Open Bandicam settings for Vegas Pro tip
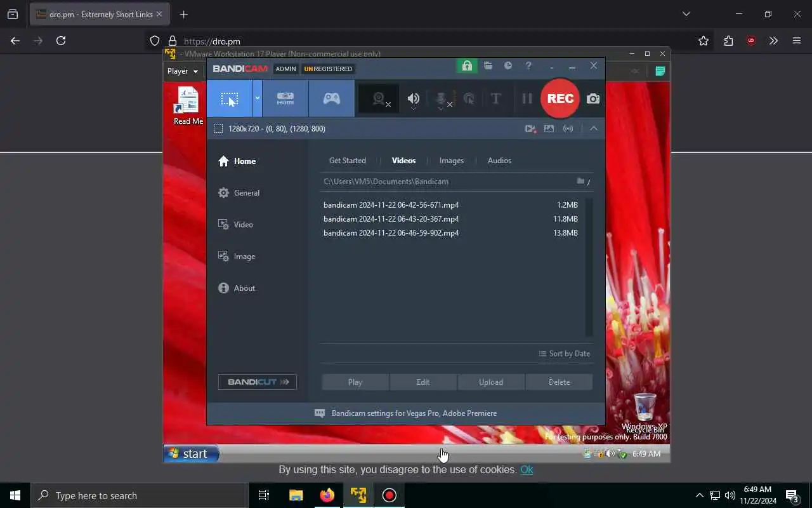This screenshot has height=508, width=812. point(406,413)
